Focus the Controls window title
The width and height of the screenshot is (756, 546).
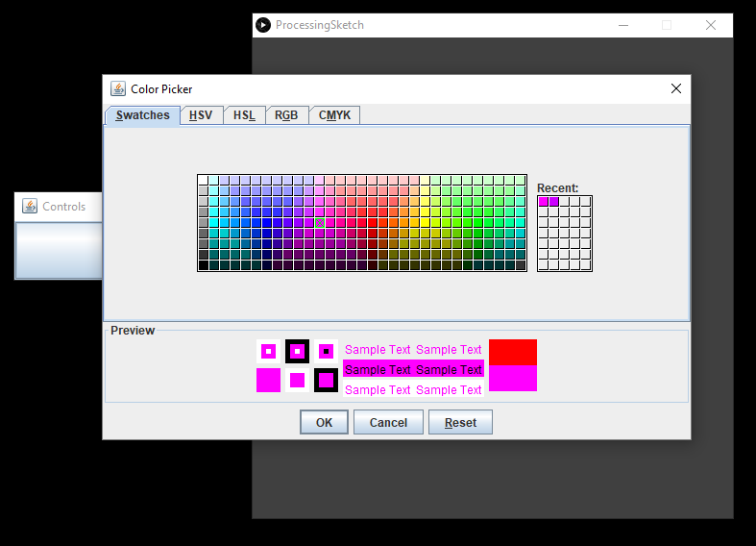click(x=63, y=207)
